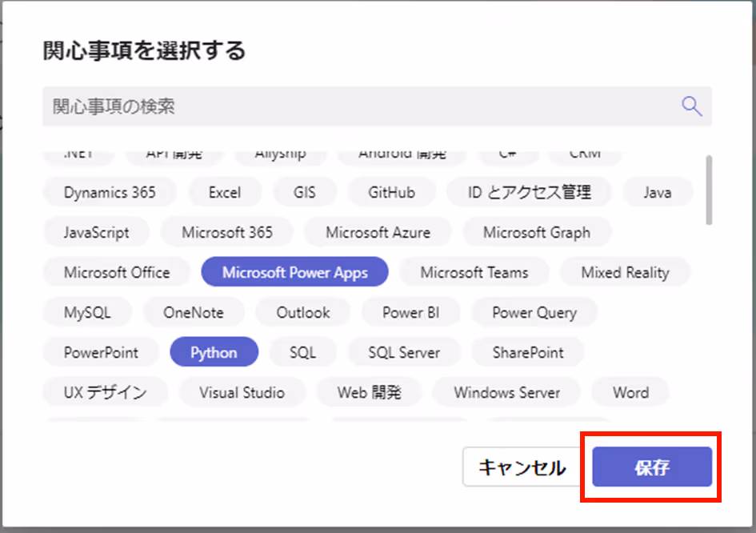This screenshot has height=533, width=756.
Task: Select the Power BI chip
Action: (410, 312)
